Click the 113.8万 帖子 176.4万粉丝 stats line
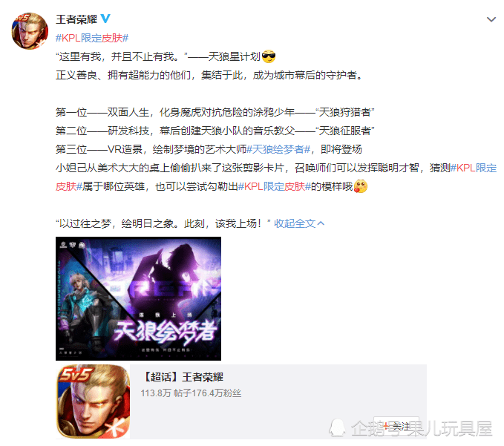Viewport: 504px width, 446px height. [x=191, y=393]
